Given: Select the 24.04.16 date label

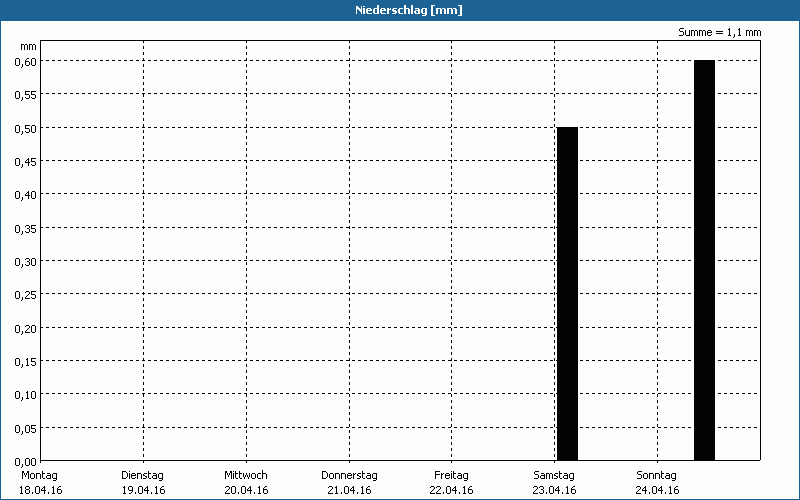Looking at the screenshot, I should 657,491.
